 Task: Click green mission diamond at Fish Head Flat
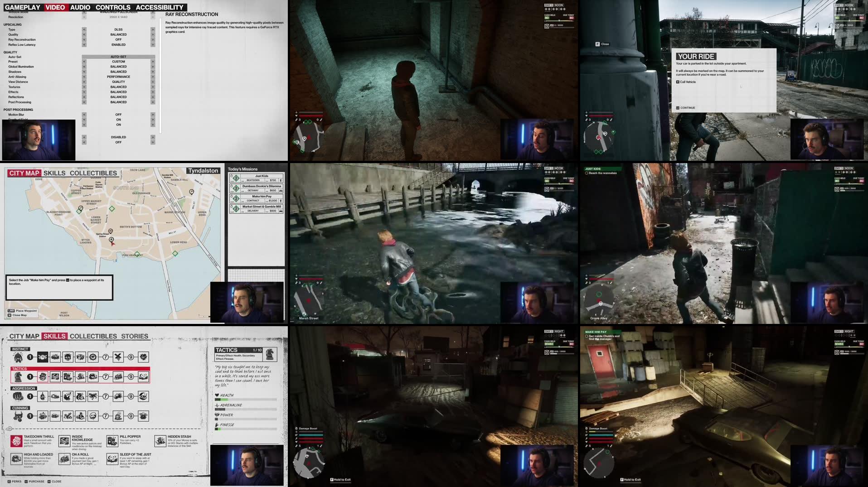(137, 254)
